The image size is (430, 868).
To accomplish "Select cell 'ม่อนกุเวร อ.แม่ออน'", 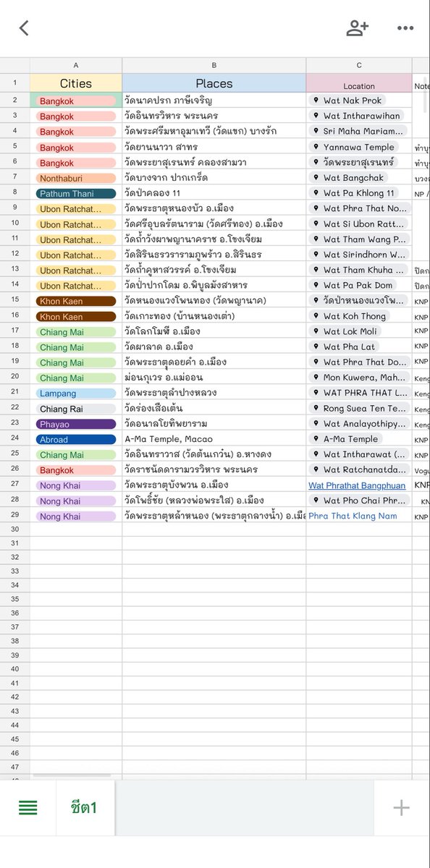I will tap(214, 378).
